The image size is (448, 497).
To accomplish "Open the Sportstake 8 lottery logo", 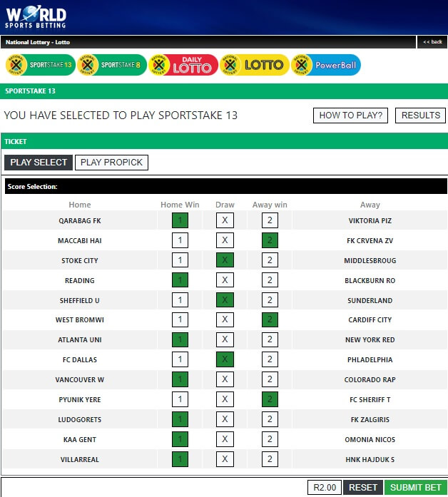I will coord(111,65).
